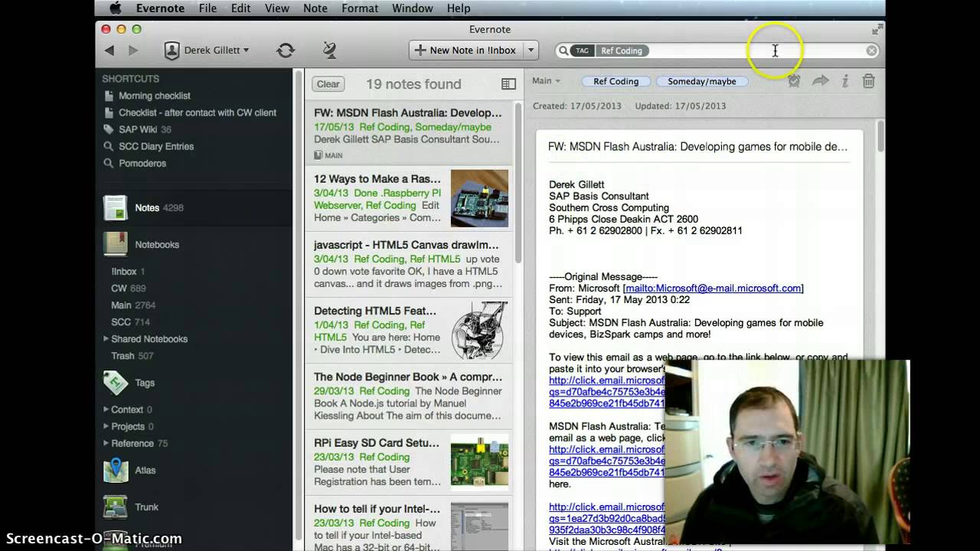Select How to tell if your Intel note

[410, 523]
